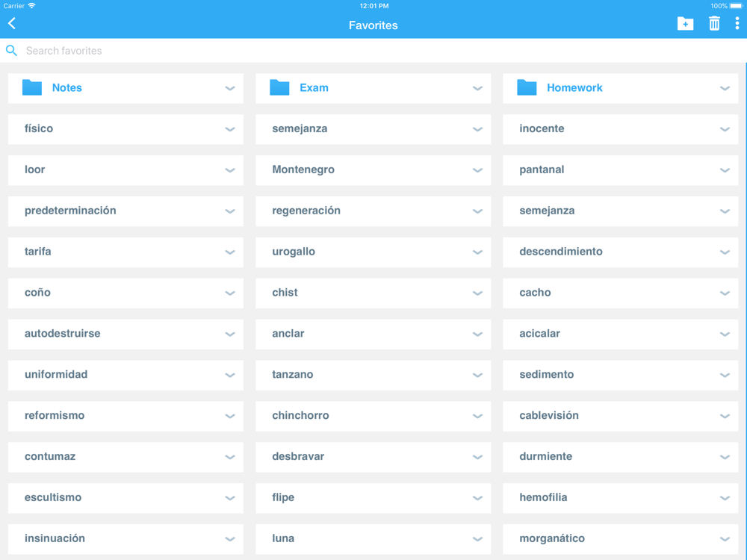Select semejanza in the Exam column
Image resolution: width=747 pixels, height=560 pixels.
[300, 128]
